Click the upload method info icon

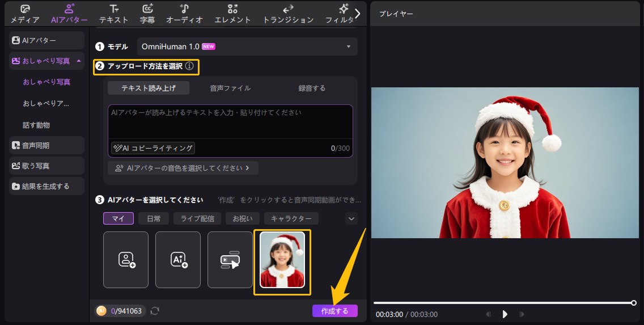coord(189,66)
